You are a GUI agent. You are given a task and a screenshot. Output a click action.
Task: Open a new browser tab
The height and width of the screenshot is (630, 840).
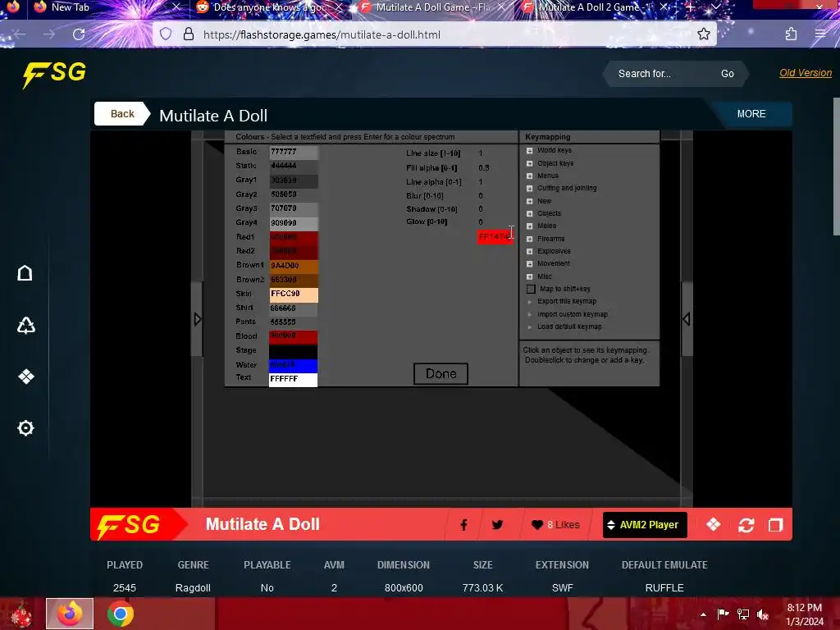(690, 7)
